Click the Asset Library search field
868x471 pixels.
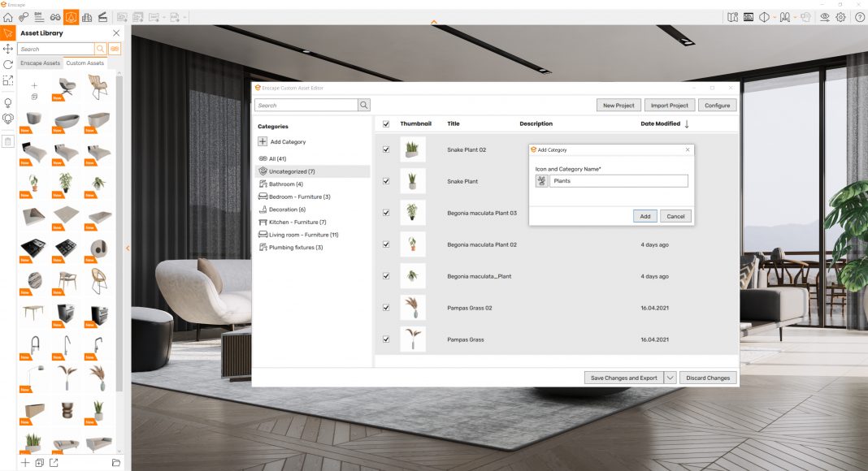pyautogui.click(x=56, y=50)
